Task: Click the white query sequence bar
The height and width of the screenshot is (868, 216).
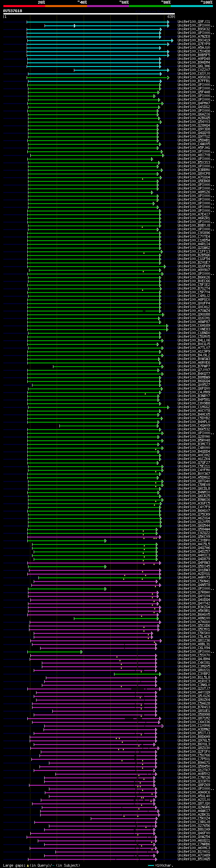Action: click(89, 14)
